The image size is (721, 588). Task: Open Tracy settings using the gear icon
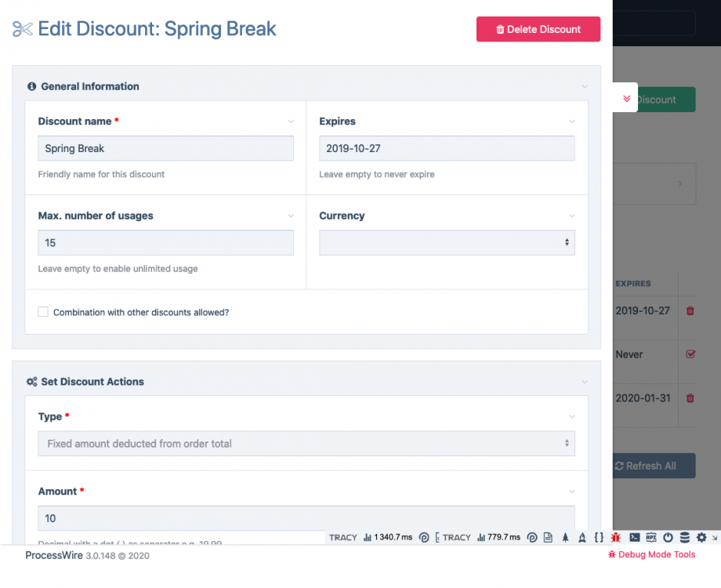(700, 537)
